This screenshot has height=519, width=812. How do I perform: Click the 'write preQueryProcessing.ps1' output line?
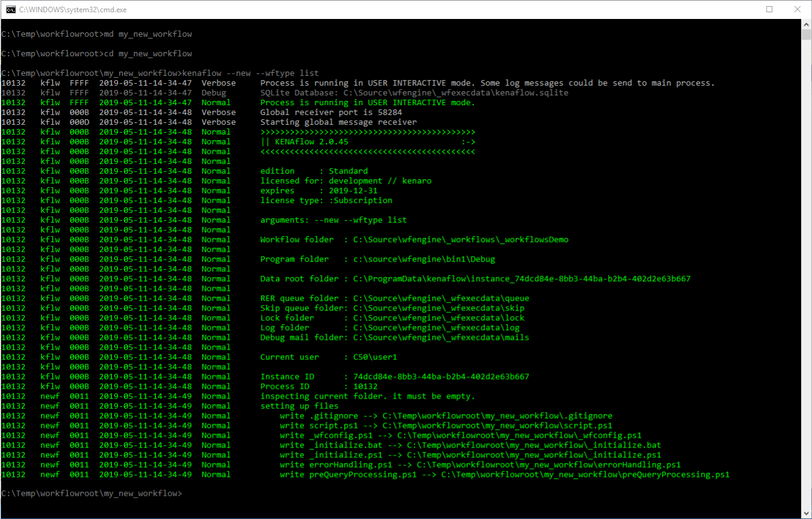coord(505,474)
